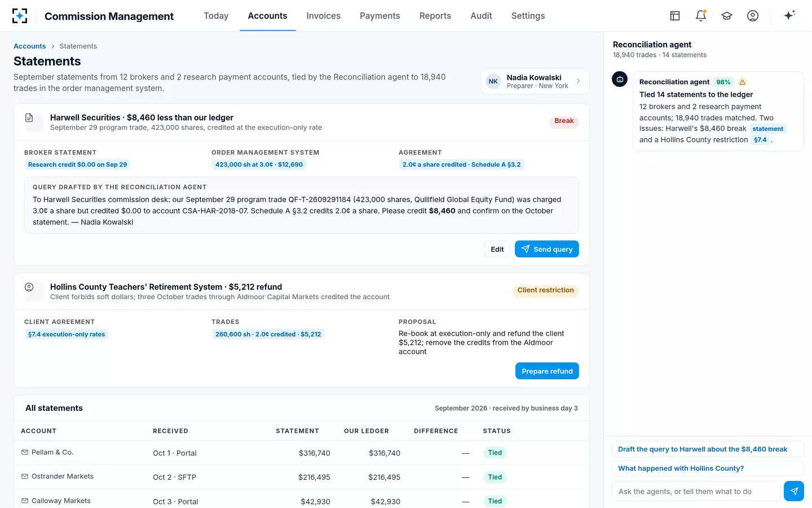
Task: Open notifications bell icon
Action: click(x=701, y=16)
